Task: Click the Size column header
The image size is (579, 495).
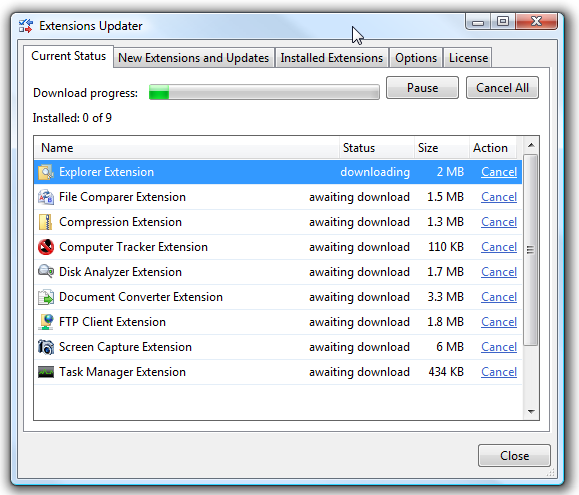Action: click(x=442, y=148)
